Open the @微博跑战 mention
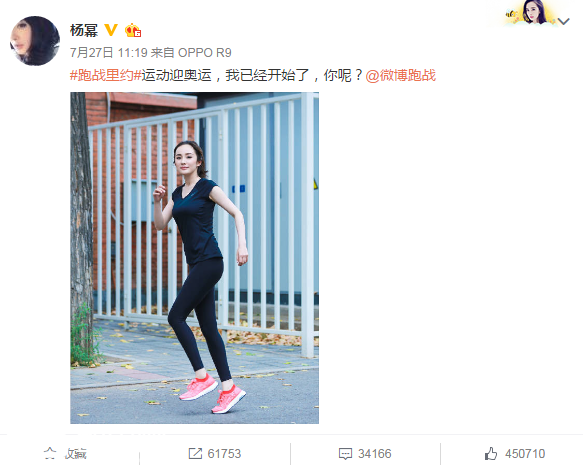Screen dimensions: 583x472 (400, 76)
